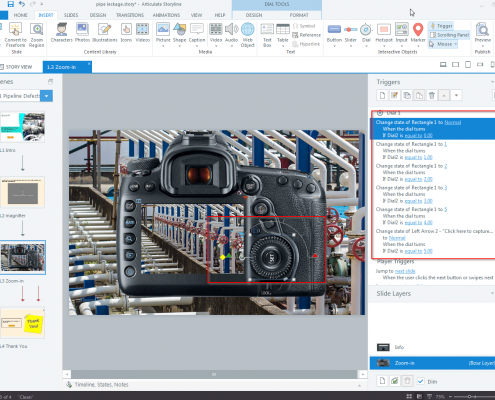The width and height of the screenshot is (495, 400).
Task: Create a new trigger in Triggers panel
Action: point(382,96)
